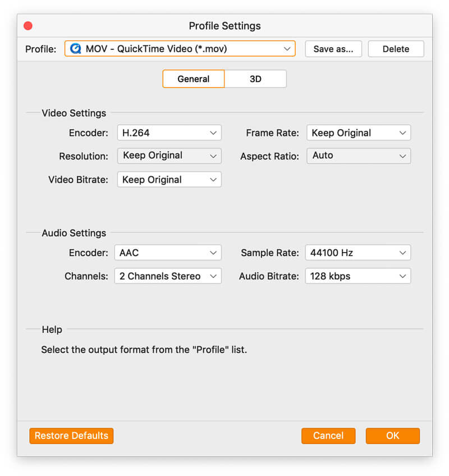Expand the Video Bitrate dropdown
Screen dimensions: 449x476
pyautogui.click(x=169, y=180)
